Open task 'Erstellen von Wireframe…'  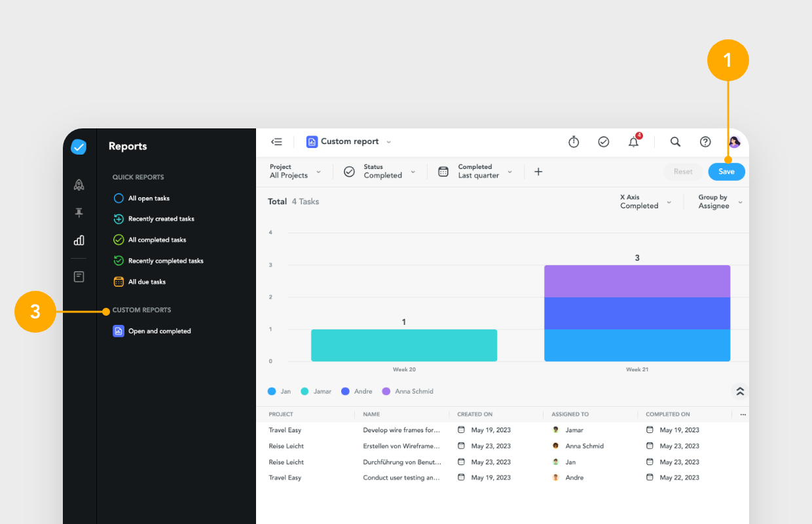pyautogui.click(x=401, y=446)
